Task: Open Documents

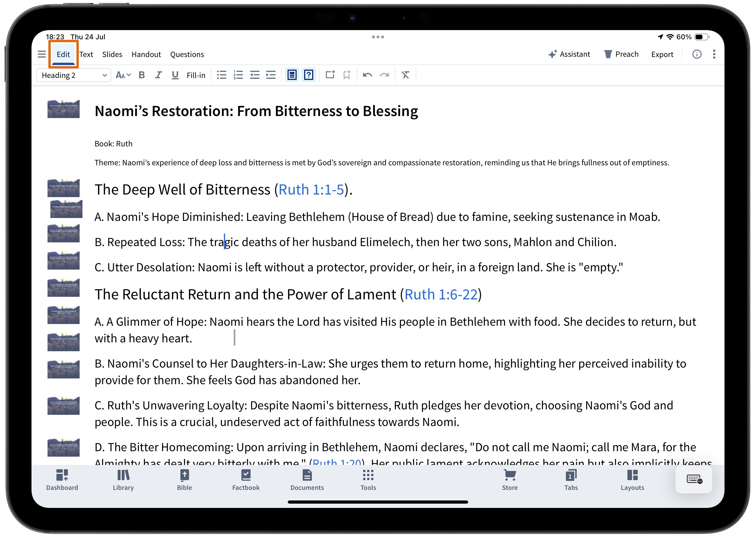Action: pyautogui.click(x=307, y=480)
